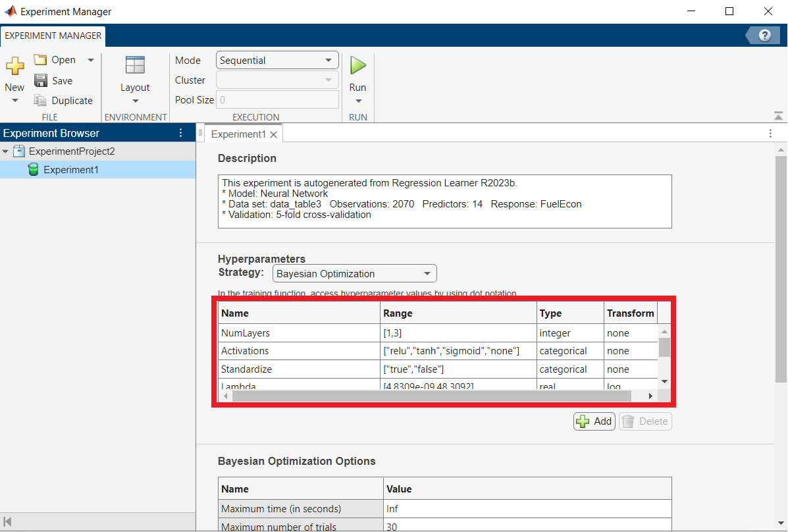The image size is (788, 532).
Task: Open Experiment Browser three-dot options menu
Action: coord(181,133)
